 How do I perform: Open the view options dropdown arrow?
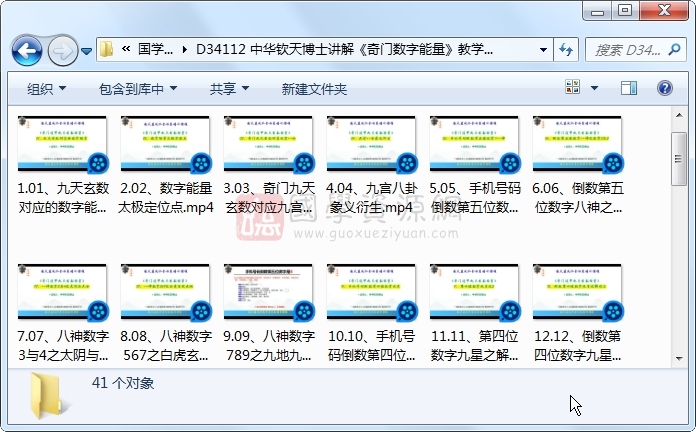[594, 88]
